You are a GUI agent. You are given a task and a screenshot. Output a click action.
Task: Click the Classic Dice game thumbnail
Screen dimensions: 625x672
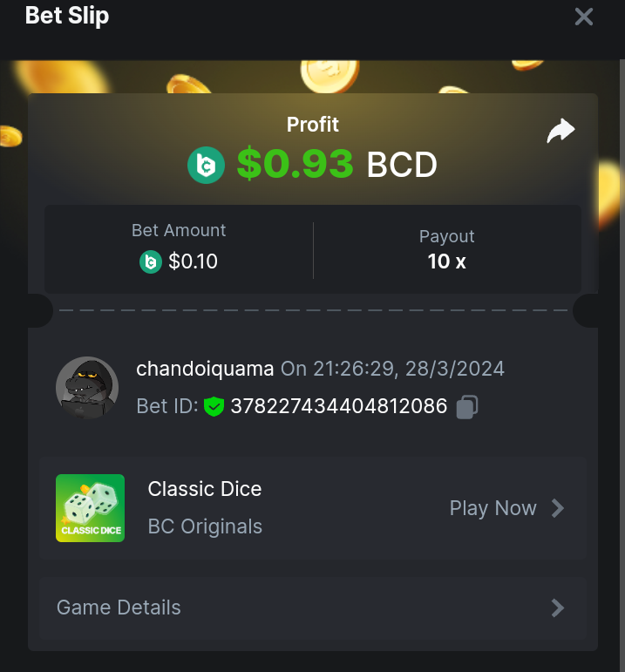[90, 508]
